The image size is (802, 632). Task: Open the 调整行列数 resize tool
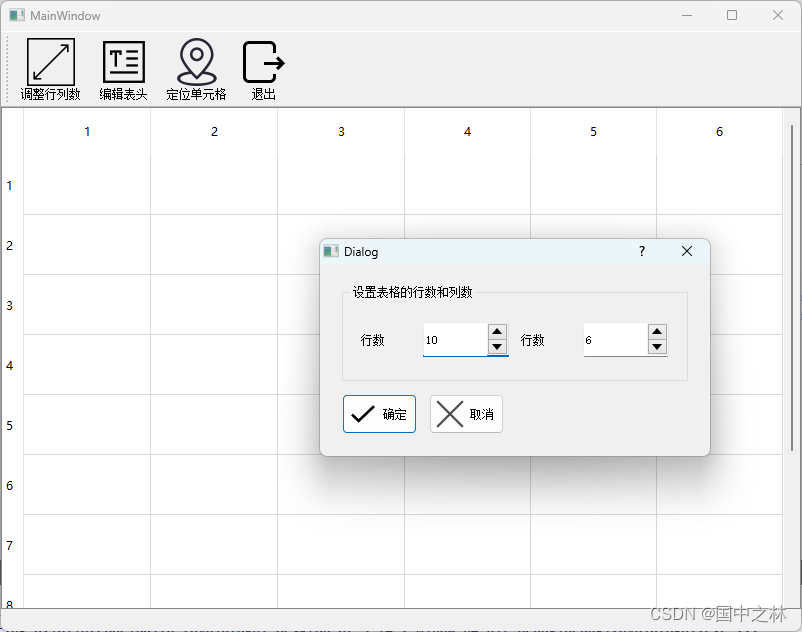coord(50,70)
